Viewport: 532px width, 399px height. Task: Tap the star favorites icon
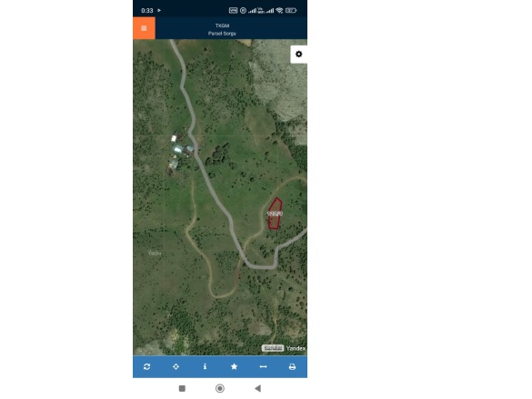click(x=234, y=366)
